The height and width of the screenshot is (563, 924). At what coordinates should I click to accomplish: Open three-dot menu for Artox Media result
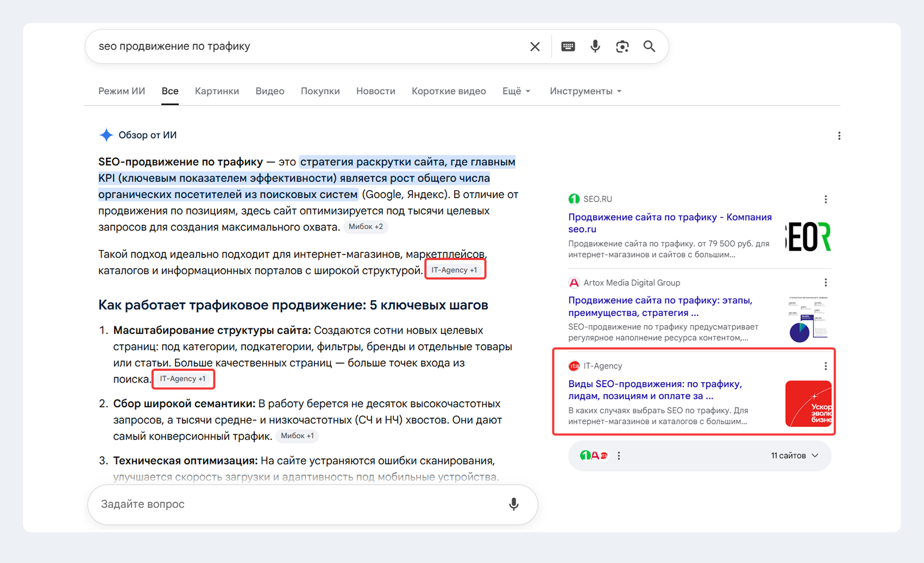tap(825, 283)
